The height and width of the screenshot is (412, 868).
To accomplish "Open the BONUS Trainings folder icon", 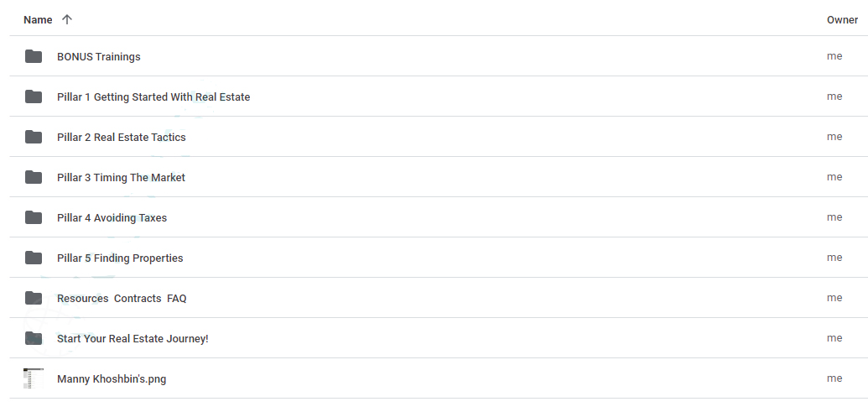I will point(34,56).
